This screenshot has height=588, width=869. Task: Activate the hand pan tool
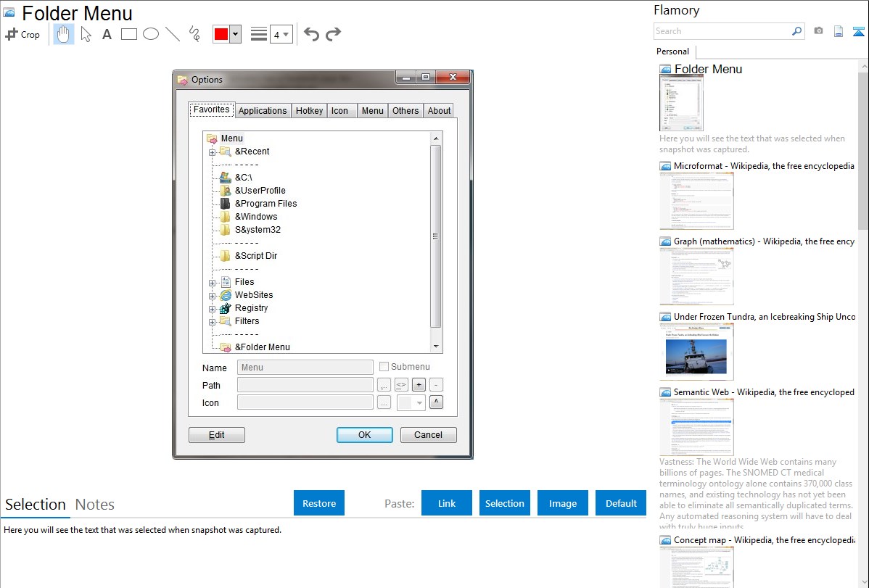63,34
